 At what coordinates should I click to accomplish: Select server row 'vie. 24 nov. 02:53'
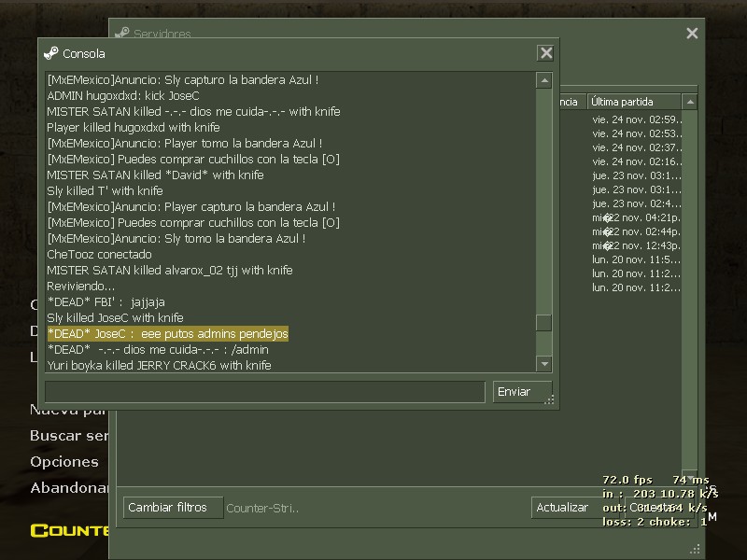[637, 133]
